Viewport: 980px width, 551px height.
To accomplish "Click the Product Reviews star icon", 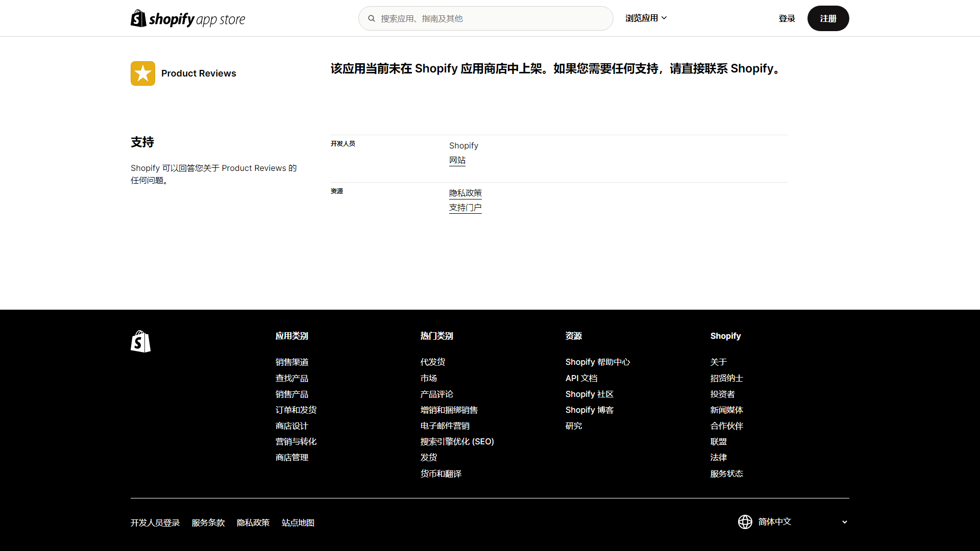I will [x=143, y=73].
